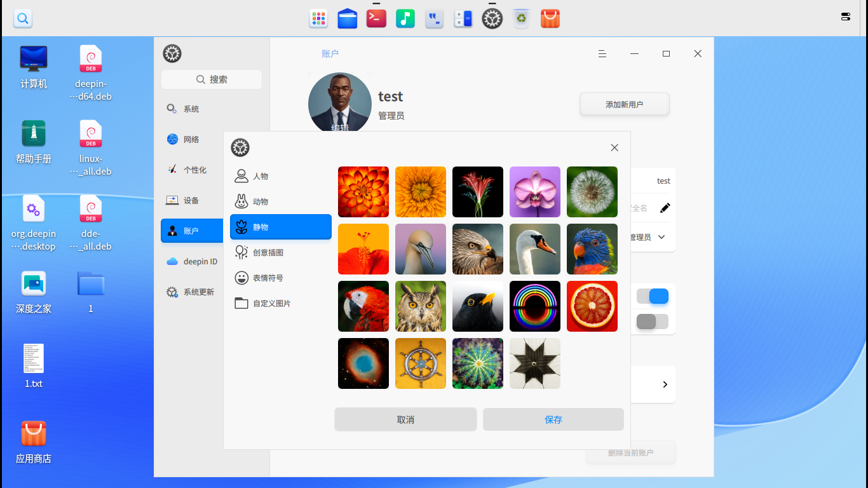This screenshot has width=868, height=488.
Task: Select the 深度之家 desktop icon
Action: tap(34, 292)
